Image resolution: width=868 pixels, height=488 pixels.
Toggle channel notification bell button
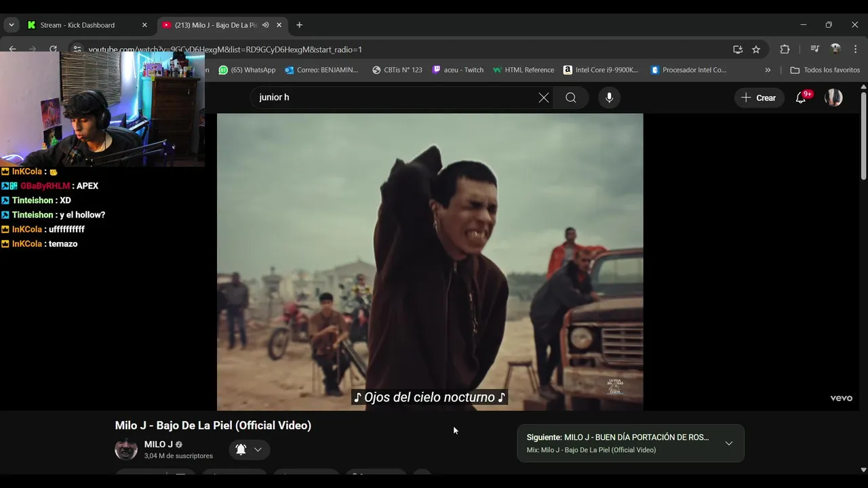coord(241,449)
